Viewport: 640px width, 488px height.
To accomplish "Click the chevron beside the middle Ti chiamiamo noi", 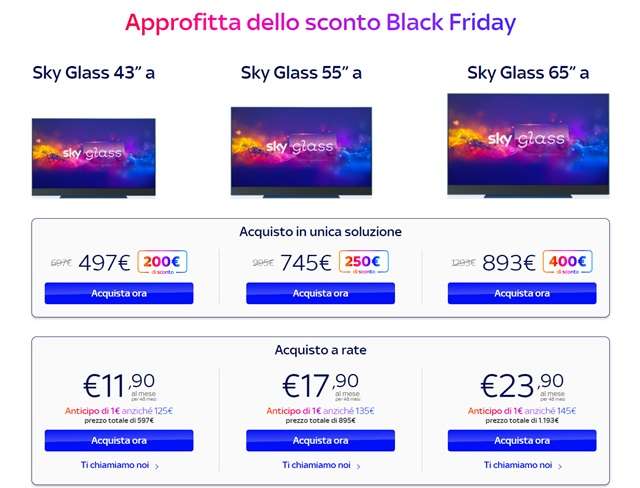I will click(x=358, y=466).
